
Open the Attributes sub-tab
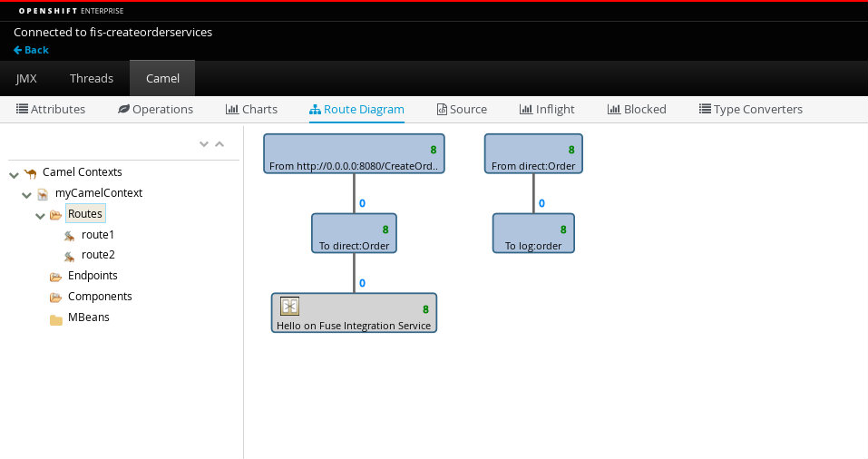pos(51,109)
